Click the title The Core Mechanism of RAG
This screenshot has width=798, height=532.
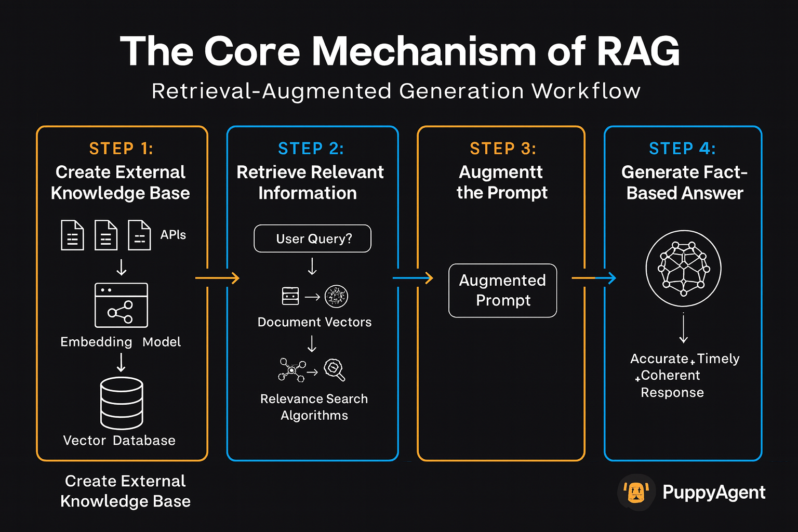pos(400,51)
